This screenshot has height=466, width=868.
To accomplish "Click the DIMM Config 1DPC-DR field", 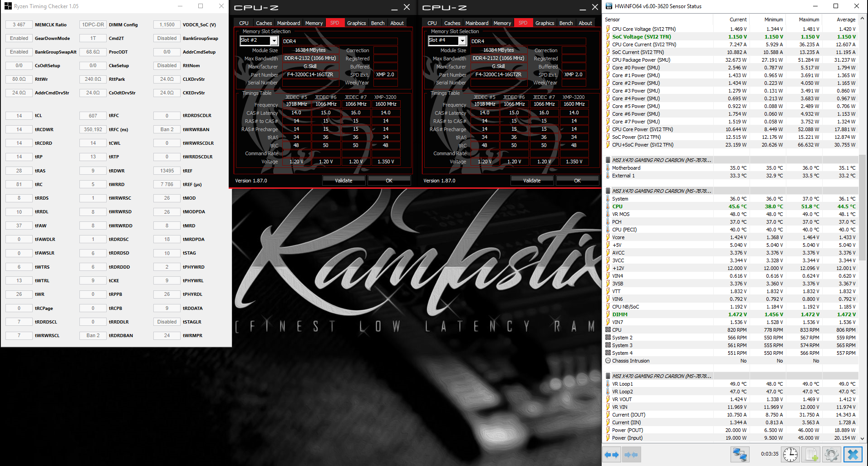I will click(93, 25).
